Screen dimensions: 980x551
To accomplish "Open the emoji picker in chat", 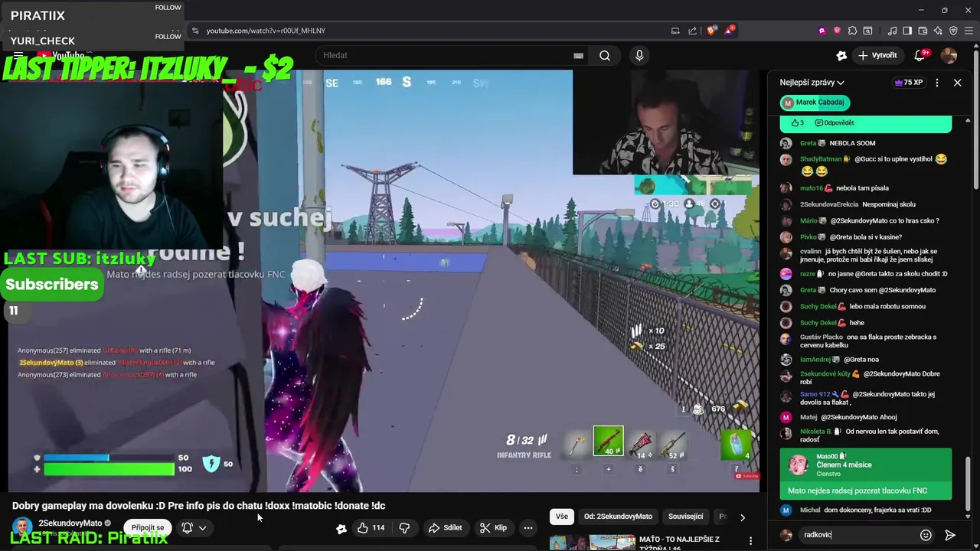I will 926,535.
